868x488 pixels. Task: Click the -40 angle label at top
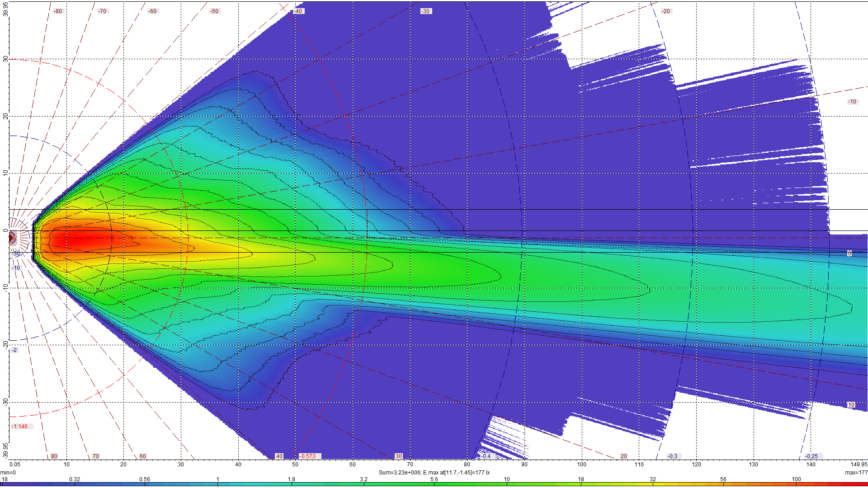click(298, 11)
